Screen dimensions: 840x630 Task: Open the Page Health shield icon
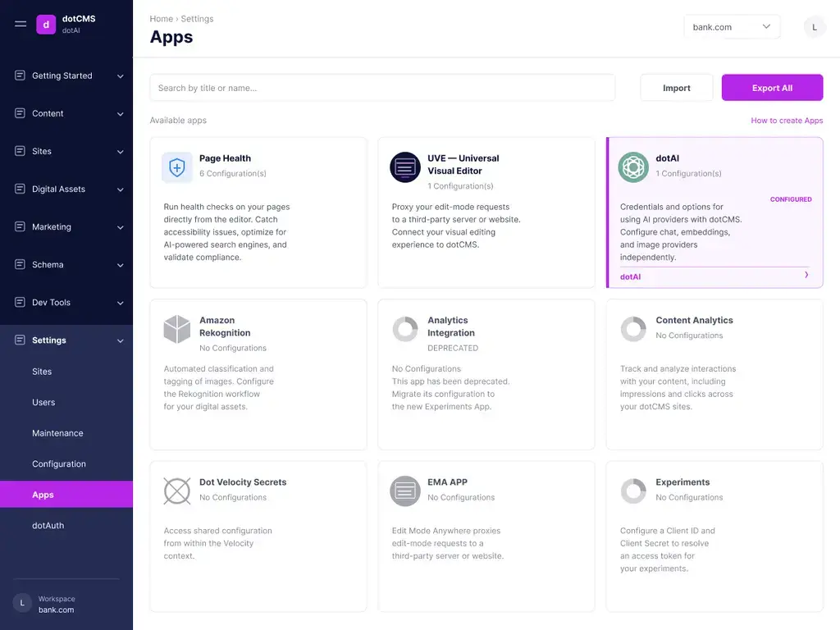(x=177, y=167)
